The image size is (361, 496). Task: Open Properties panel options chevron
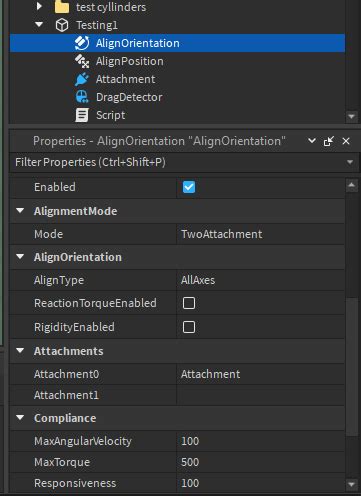tap(312, 141)
